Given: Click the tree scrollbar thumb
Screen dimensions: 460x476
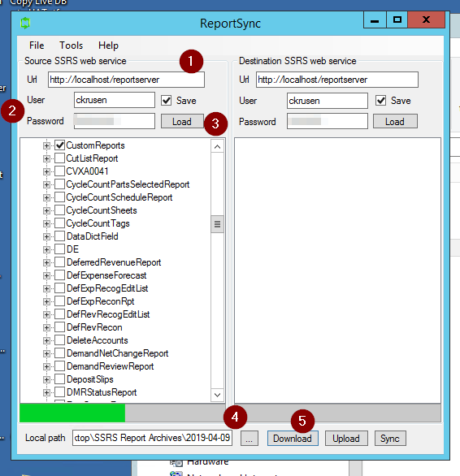Looking at the screenshot, I should coord(217,224).
